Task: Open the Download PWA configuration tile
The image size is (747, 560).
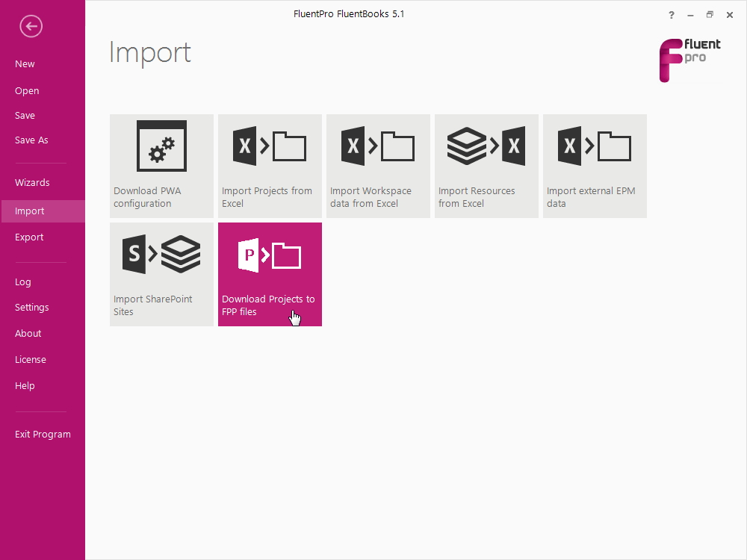Action: [x=161, y=166]
